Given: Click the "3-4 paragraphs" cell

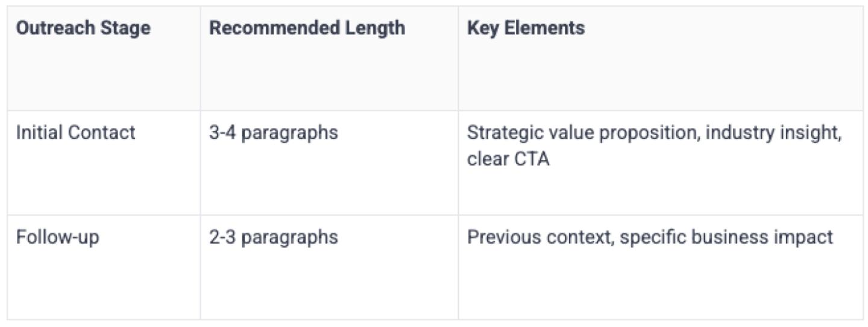Looking at the screenshot, I should pyautogui.click(x=274, y=133).
